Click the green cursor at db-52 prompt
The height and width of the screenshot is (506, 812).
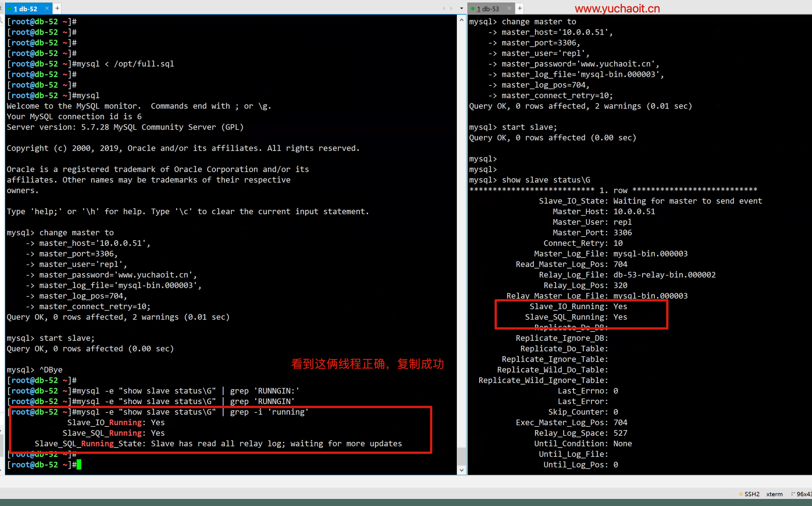click(79, 465)
